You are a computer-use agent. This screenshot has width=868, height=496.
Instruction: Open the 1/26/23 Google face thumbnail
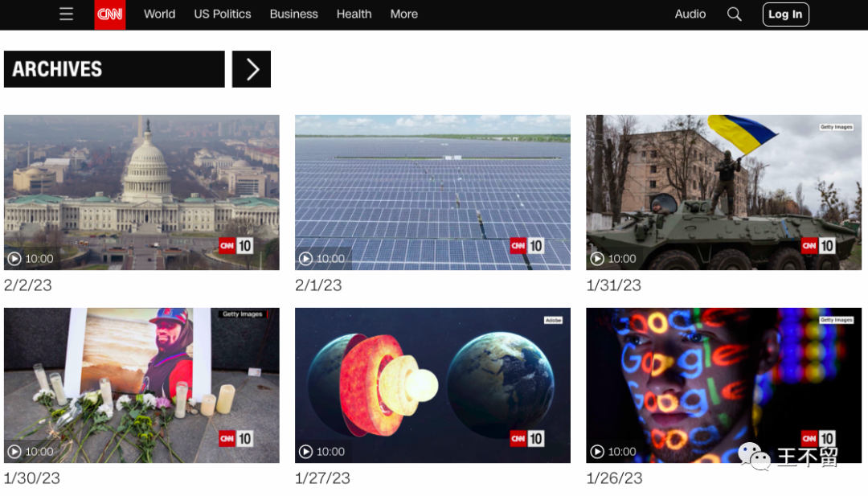click(724, 385)
